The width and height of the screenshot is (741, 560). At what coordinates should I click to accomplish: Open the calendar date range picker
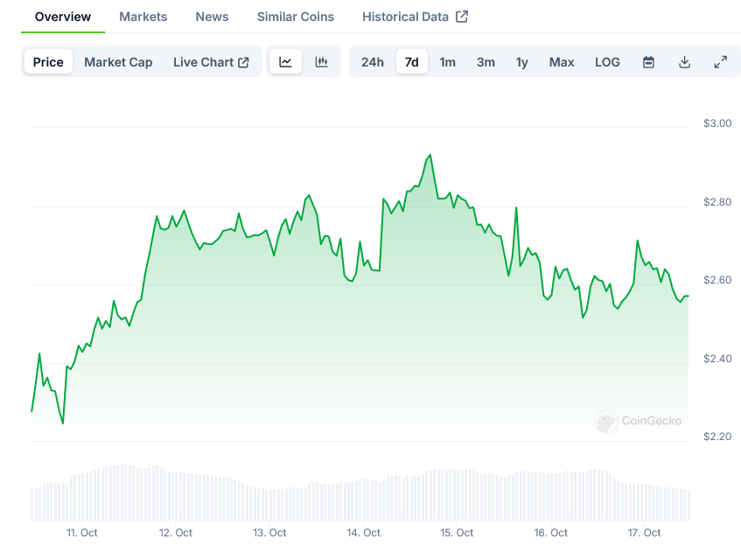click(648, 62)
